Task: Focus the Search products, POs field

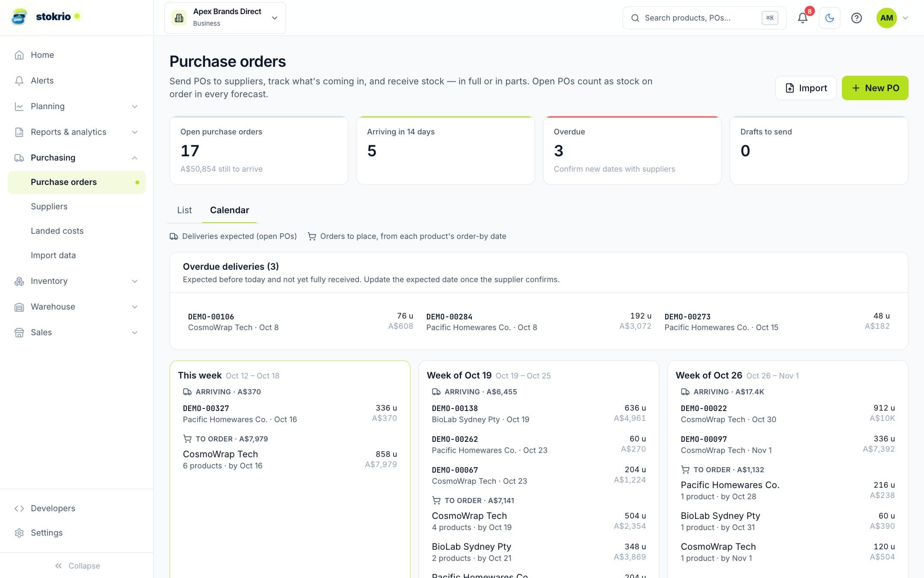Action: click(704, 18)
